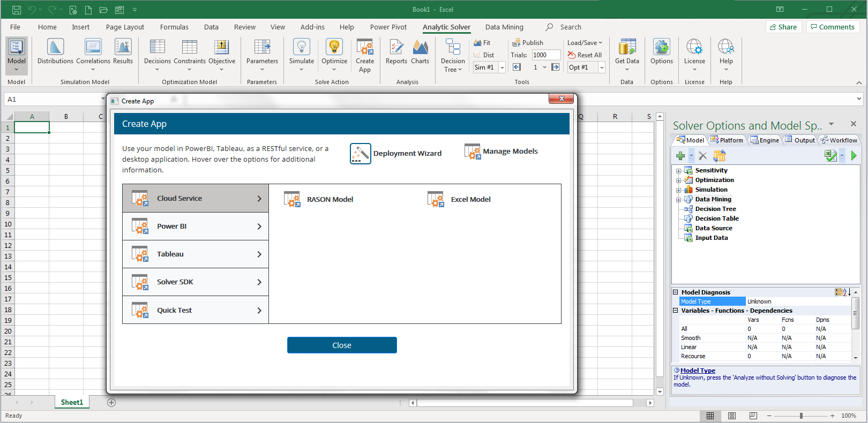Screen dimensions: 868x423
Task: Open the Deployment Wizard
Action: tap(360, 154)
